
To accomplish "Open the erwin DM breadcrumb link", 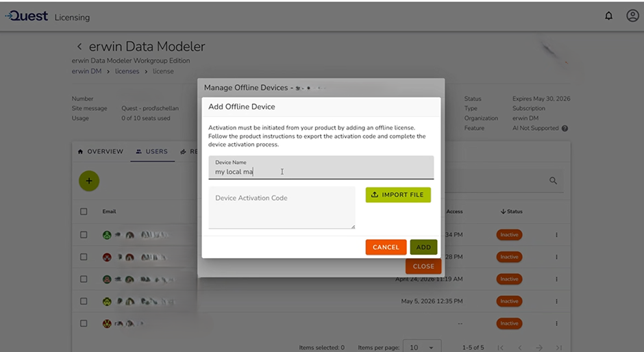I will 86,71.
